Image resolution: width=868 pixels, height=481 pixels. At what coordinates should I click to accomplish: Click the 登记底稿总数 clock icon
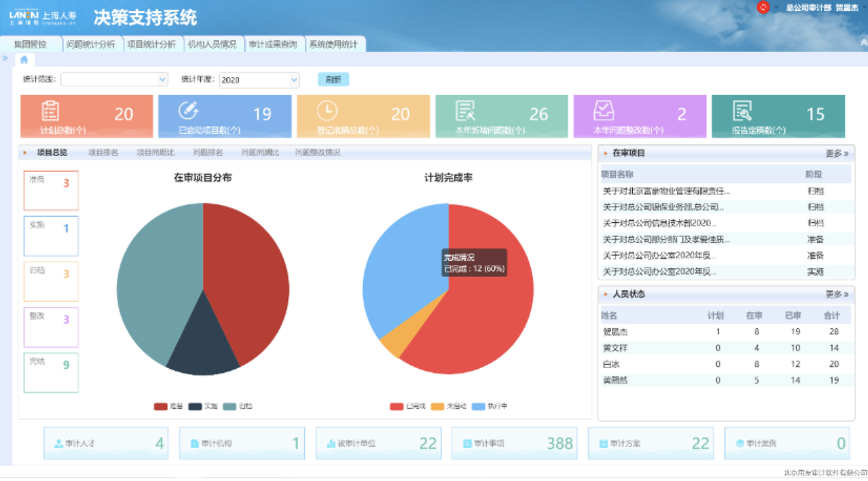tap(327, 111)
